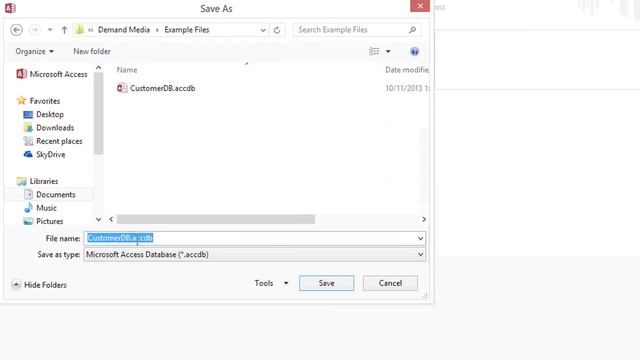Create a New folder

click(92, 51)
